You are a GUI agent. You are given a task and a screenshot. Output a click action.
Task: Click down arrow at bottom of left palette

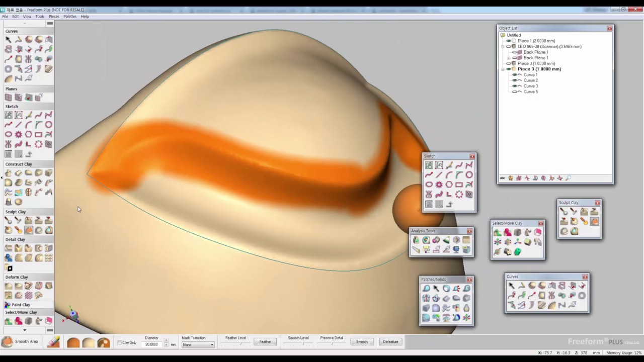[25, 330]
